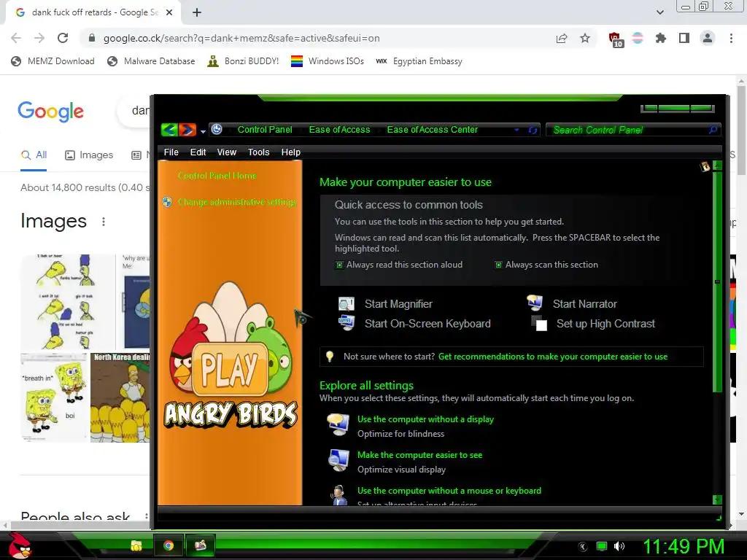747x560 pixels.
Task: Open Chrome's side panel icon
Action: [684, 38]
